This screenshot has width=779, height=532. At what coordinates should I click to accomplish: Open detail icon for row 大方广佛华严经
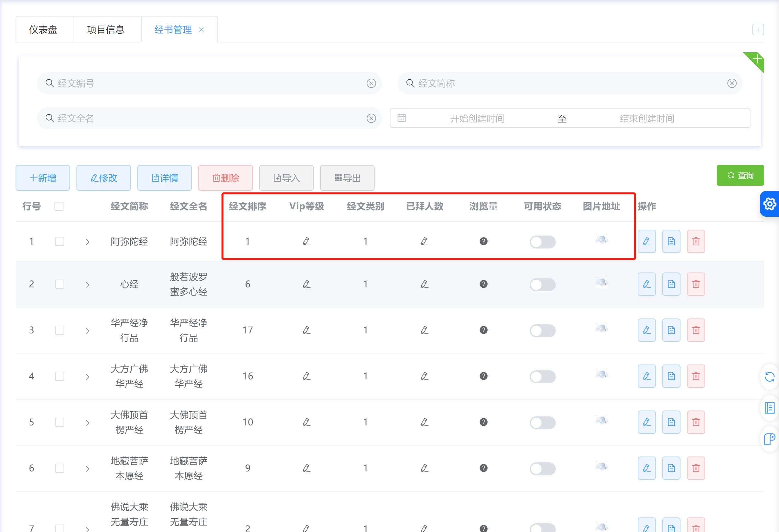coord(671,376)
